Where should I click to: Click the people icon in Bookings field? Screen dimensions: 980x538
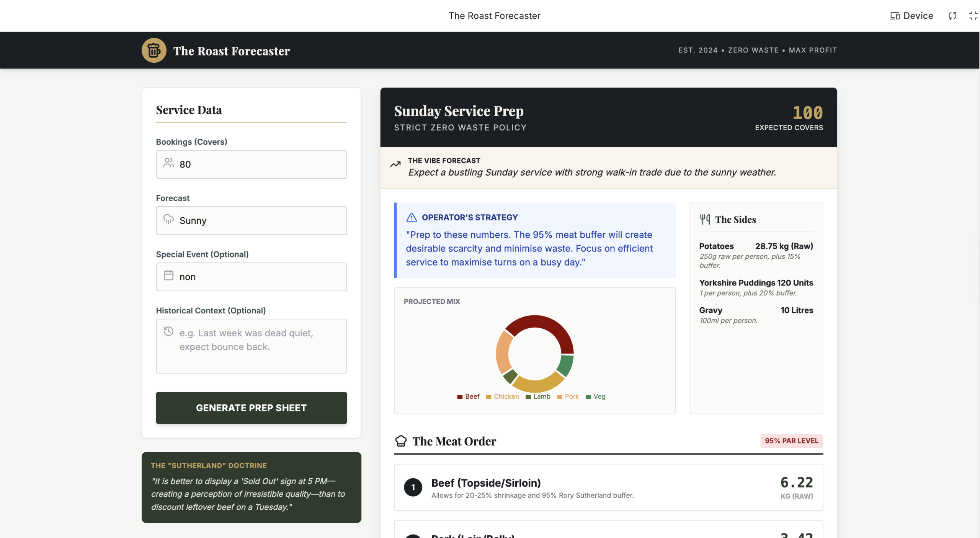(168, 163)
